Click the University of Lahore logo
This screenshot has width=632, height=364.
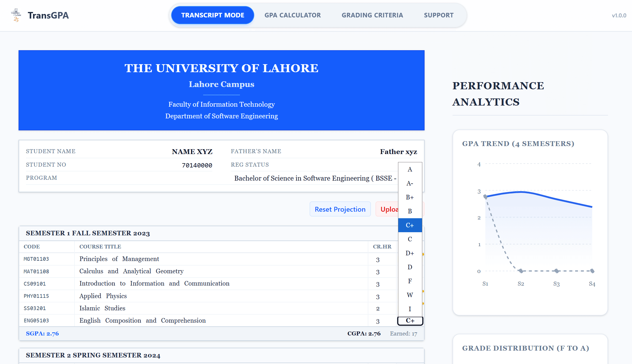coord(16,15)
